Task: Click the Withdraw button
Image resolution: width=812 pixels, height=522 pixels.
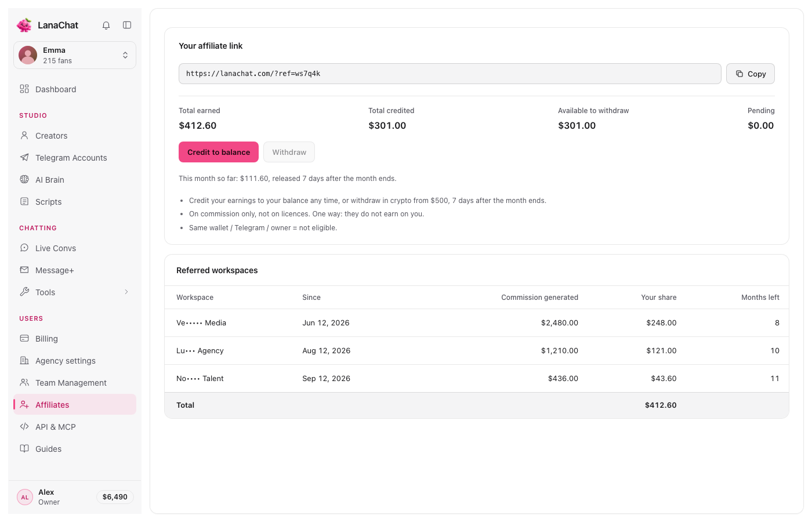Action: click(x=289, y=152)
